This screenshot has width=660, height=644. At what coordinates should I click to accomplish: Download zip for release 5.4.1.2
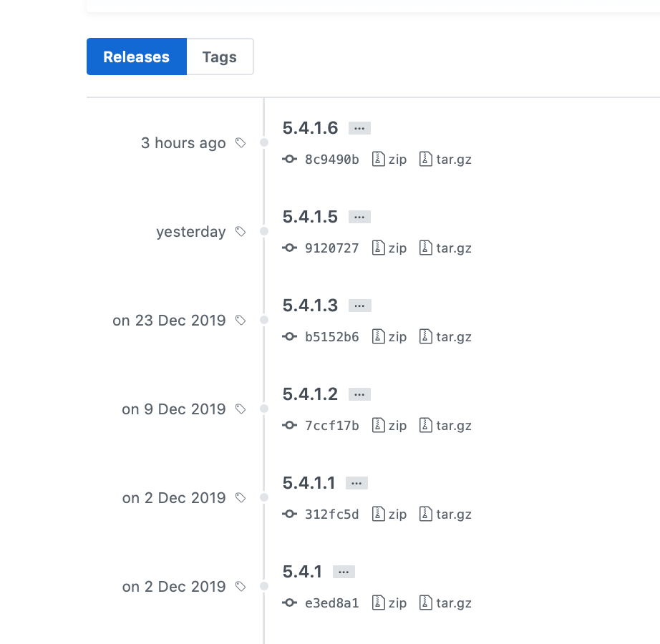pos(389,426)
